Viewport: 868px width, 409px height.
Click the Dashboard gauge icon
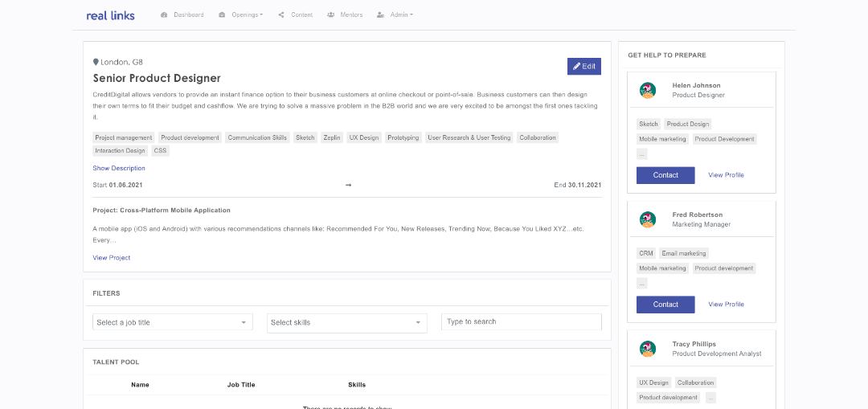pyautogui.click(x=164, y=15)
